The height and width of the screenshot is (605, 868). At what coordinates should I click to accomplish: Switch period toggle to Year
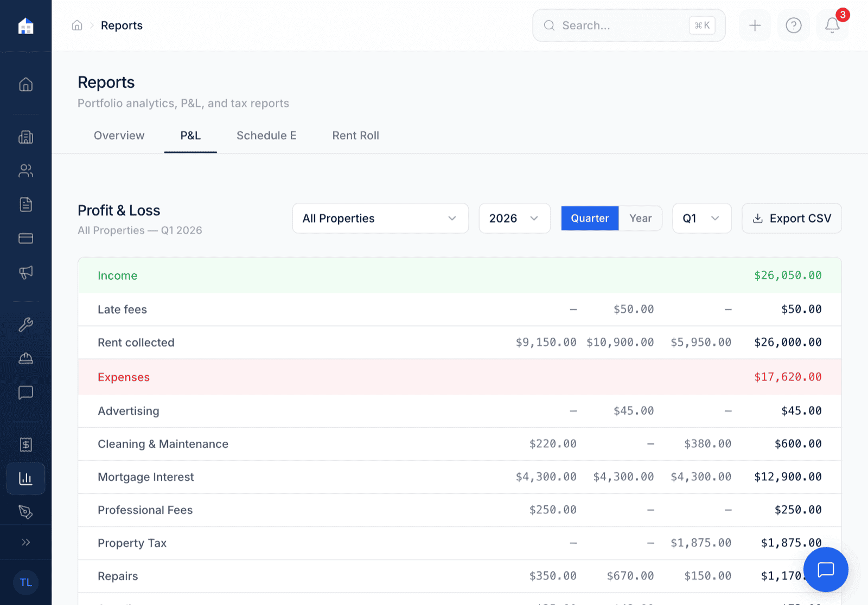[640, 218]
